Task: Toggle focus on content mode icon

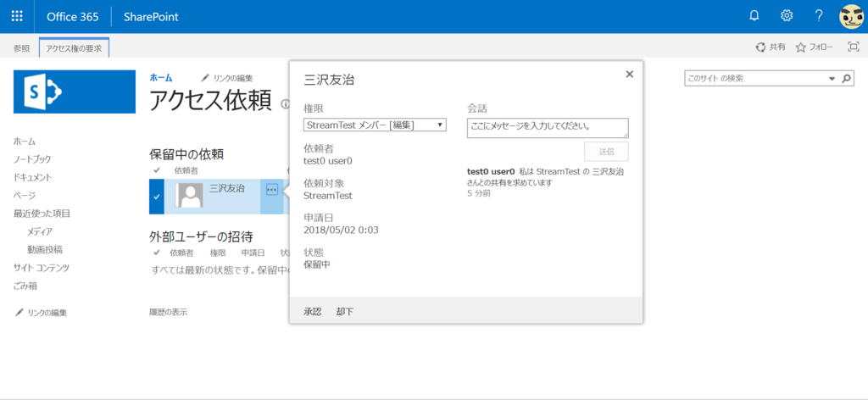Action: (853, 47)
